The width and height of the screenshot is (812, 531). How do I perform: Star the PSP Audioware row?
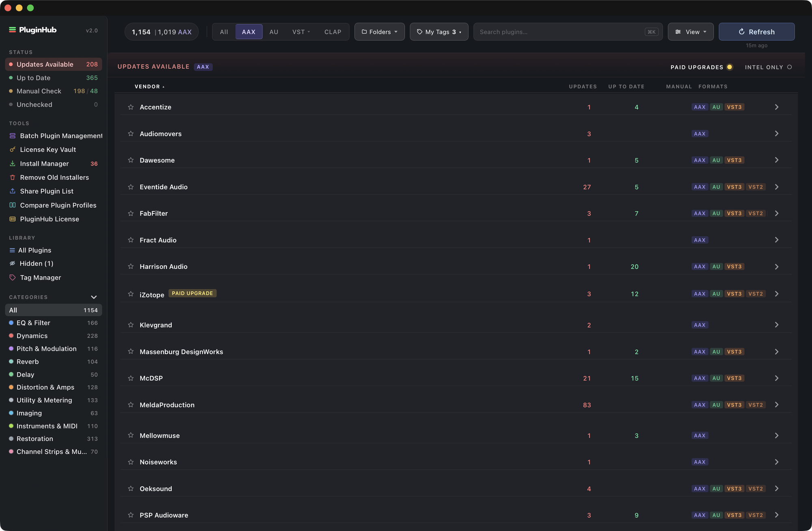[x=131, y=515]
